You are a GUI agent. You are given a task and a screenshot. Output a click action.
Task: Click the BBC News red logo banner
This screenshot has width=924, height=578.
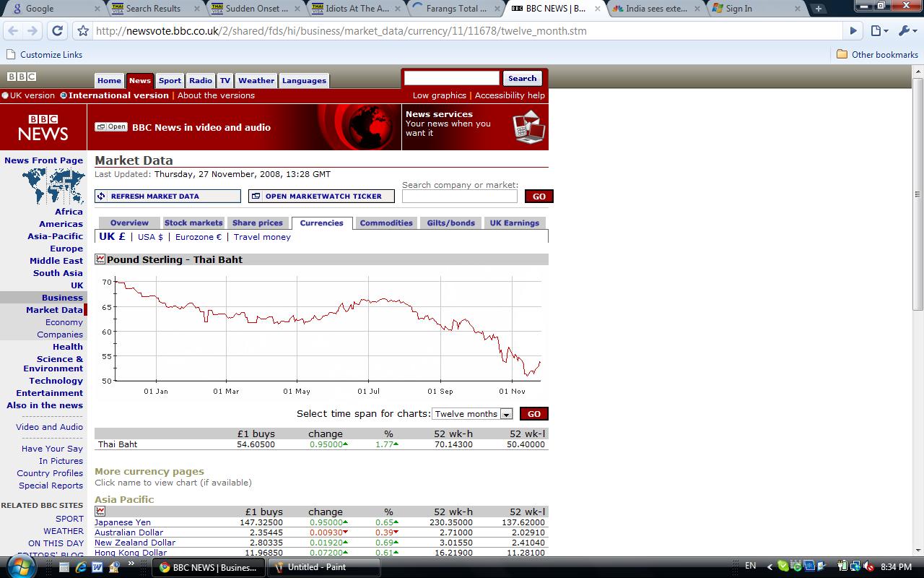click(x=43, y=127)
